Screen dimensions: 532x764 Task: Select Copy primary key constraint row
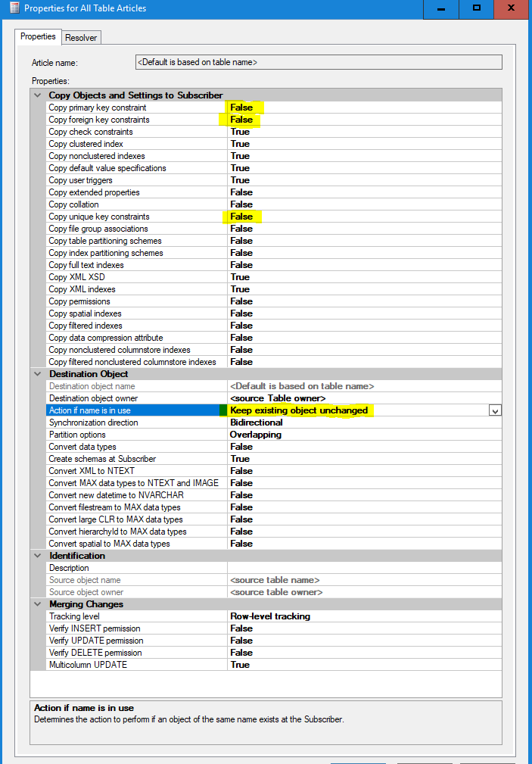274,108
